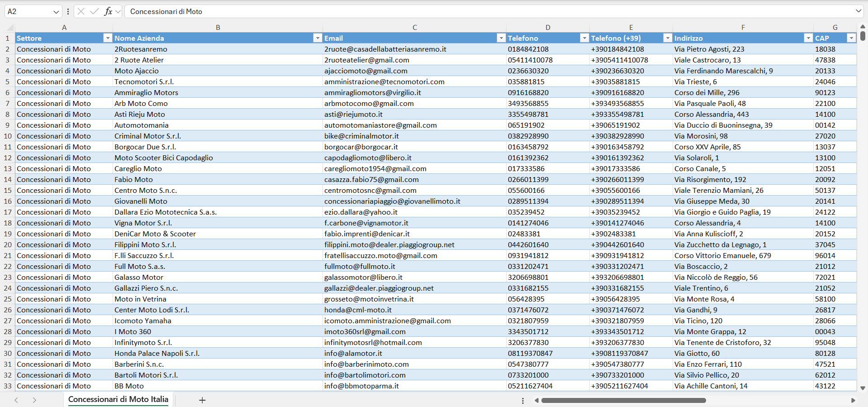Select the Concessionari di Moto Italia sheet tab
Viewport: 868px width, 407px height.
tap(118, 399)
